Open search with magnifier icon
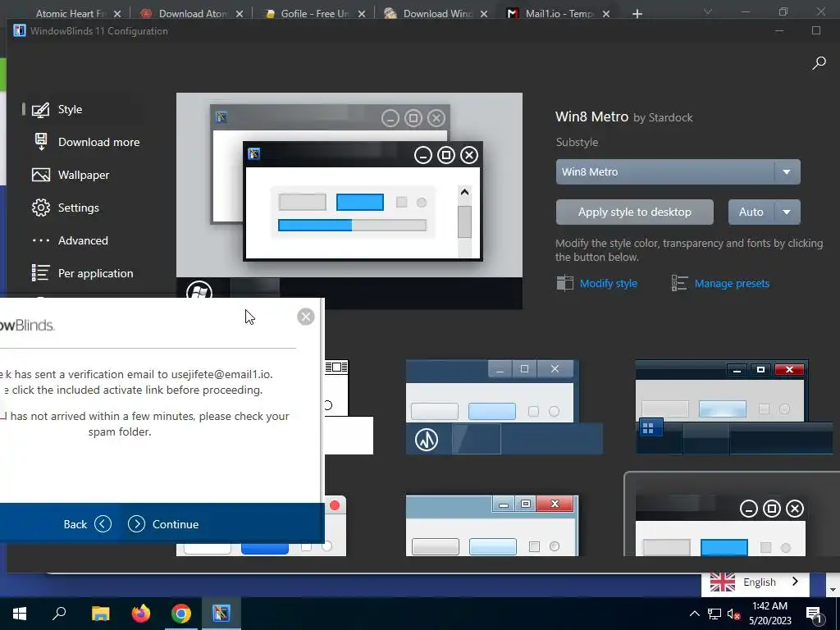The width and height of the screenshot is (840, 630). pyautogui.click(x=819, y=63)
